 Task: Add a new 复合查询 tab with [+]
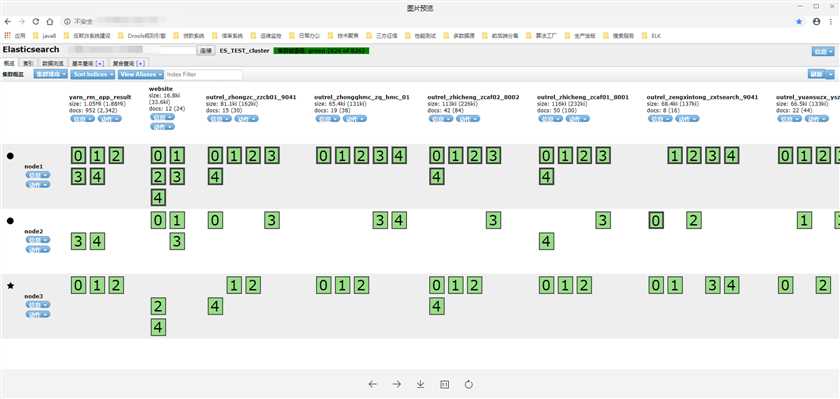coord(140,63)
